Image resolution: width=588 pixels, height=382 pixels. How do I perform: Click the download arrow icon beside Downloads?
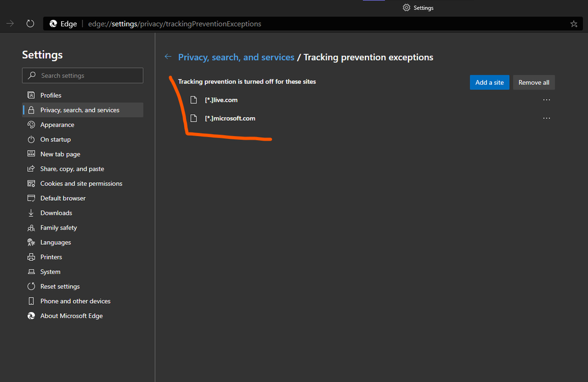click(x=31, y=213)
